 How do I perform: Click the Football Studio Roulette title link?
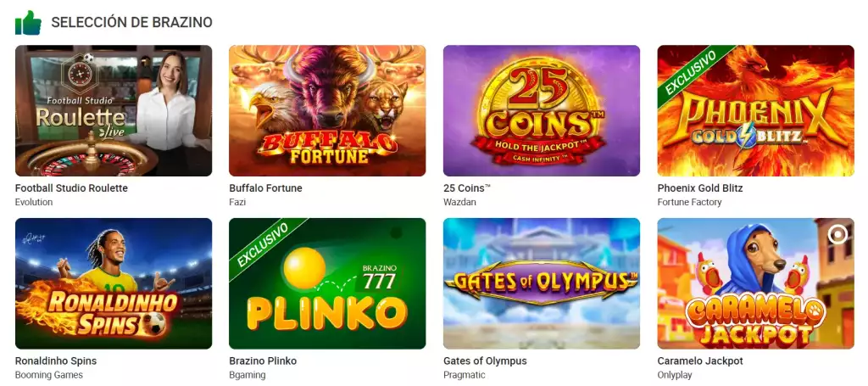[x=71, y=188]
